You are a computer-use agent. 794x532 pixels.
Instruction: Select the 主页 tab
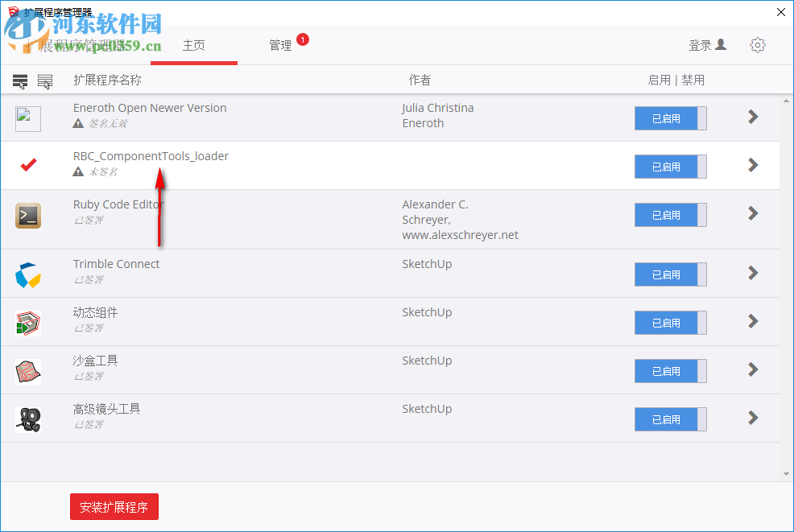194,45
